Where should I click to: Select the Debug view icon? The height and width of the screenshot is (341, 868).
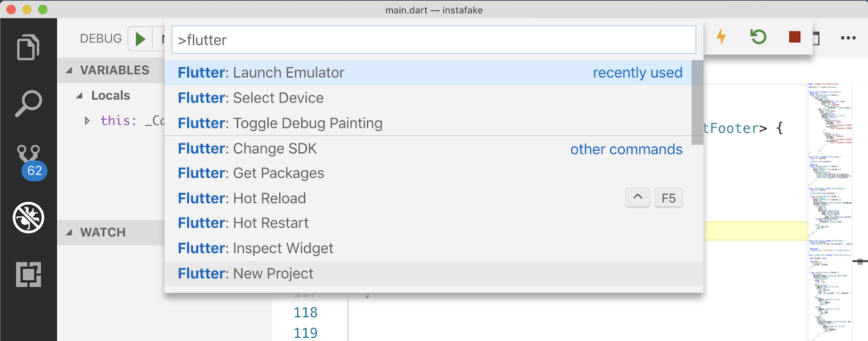pyautogui.click(x=28, y=217)
